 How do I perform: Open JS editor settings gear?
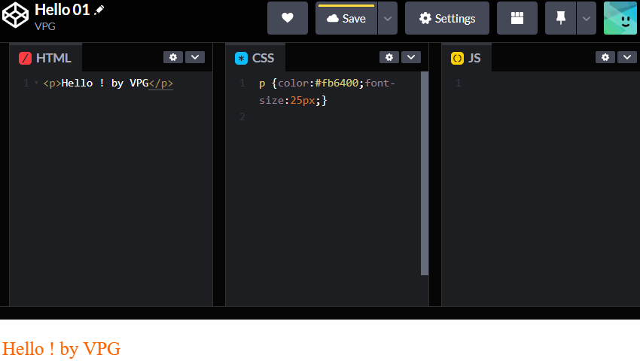(x=605, y=57)
